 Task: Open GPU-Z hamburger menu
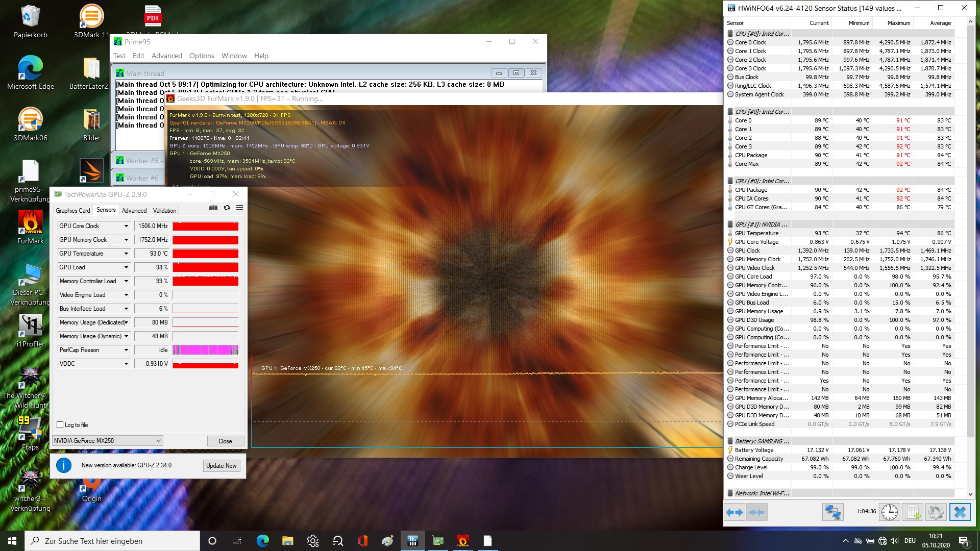click(239, 208)
